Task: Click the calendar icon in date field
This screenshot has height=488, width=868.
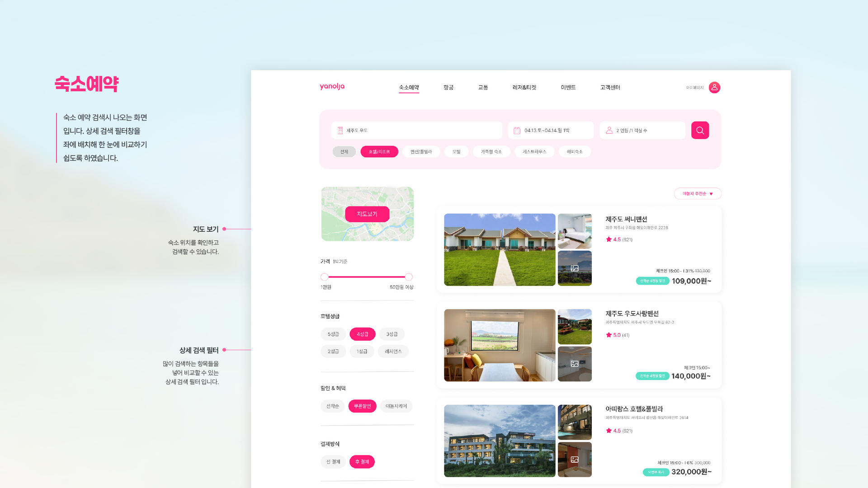Action: tap(517, 130)
